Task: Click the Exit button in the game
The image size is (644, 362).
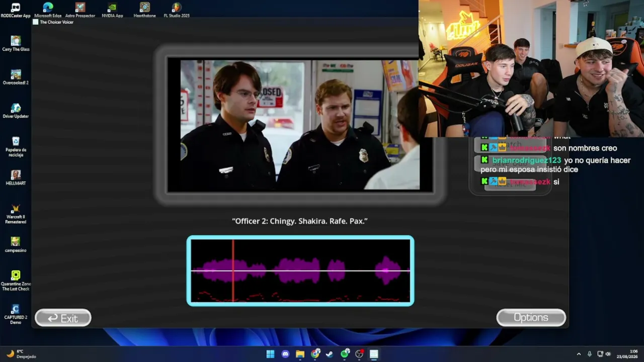Action: [63, 318]
